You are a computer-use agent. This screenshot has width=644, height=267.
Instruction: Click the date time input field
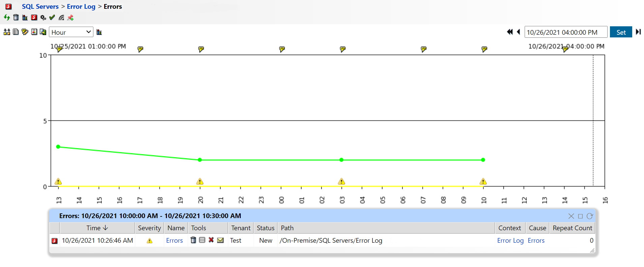[566, 32]
